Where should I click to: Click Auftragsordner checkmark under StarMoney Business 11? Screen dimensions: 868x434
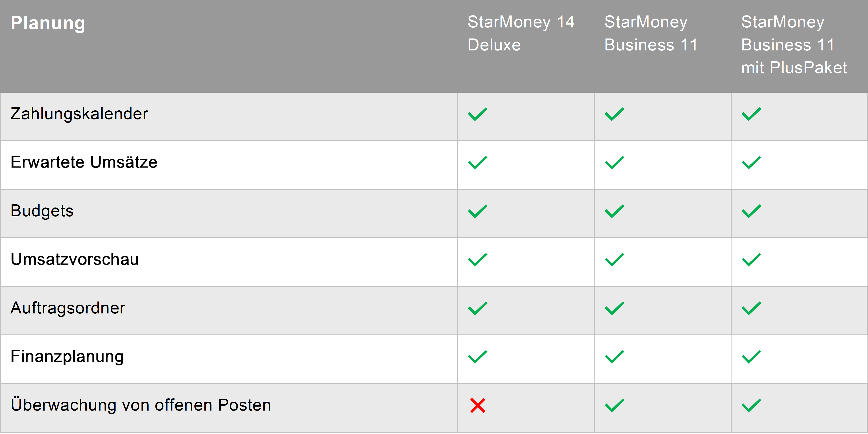(x=614, y=308)
